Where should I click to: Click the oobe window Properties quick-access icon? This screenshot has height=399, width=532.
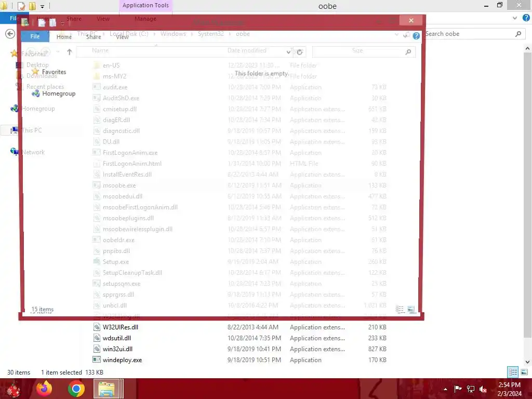21,6
